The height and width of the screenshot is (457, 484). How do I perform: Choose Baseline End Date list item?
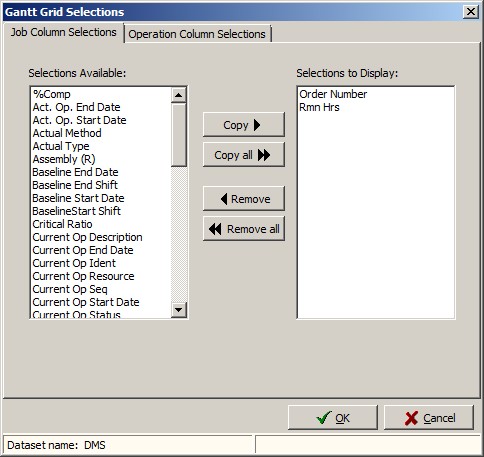point(75,172)
